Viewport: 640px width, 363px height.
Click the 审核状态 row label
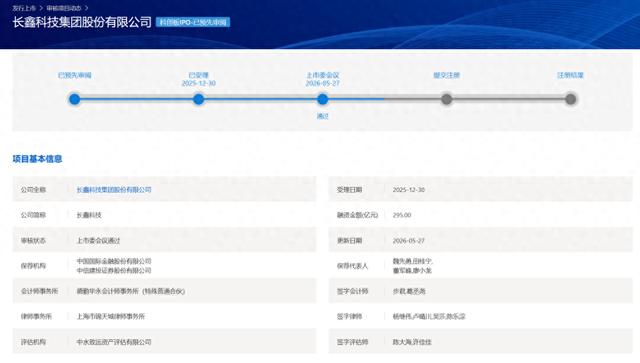33,241
